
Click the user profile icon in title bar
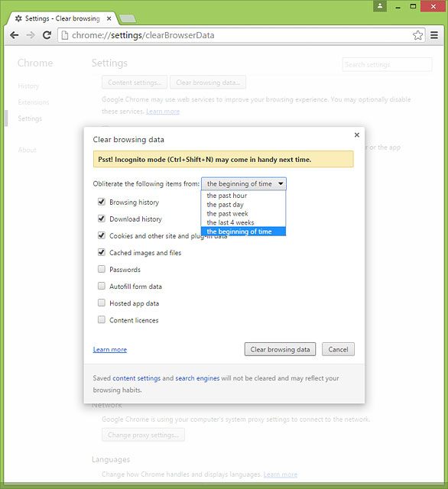pos(380,6)
